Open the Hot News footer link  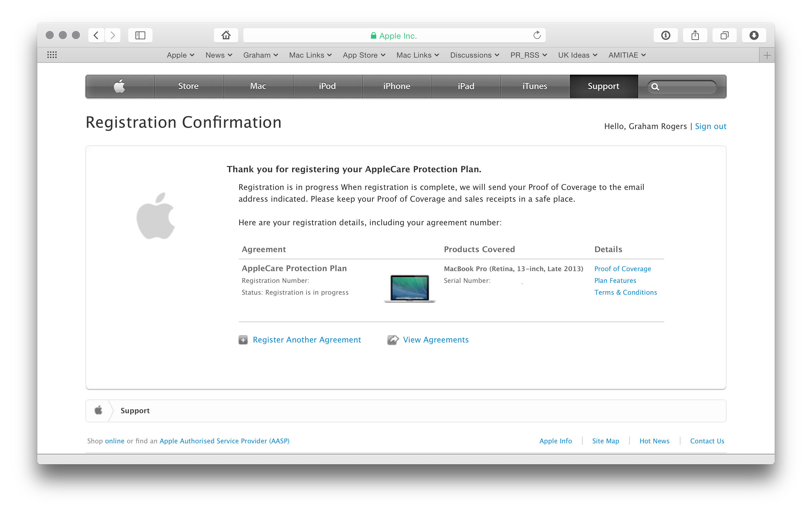tap(654, 441)
